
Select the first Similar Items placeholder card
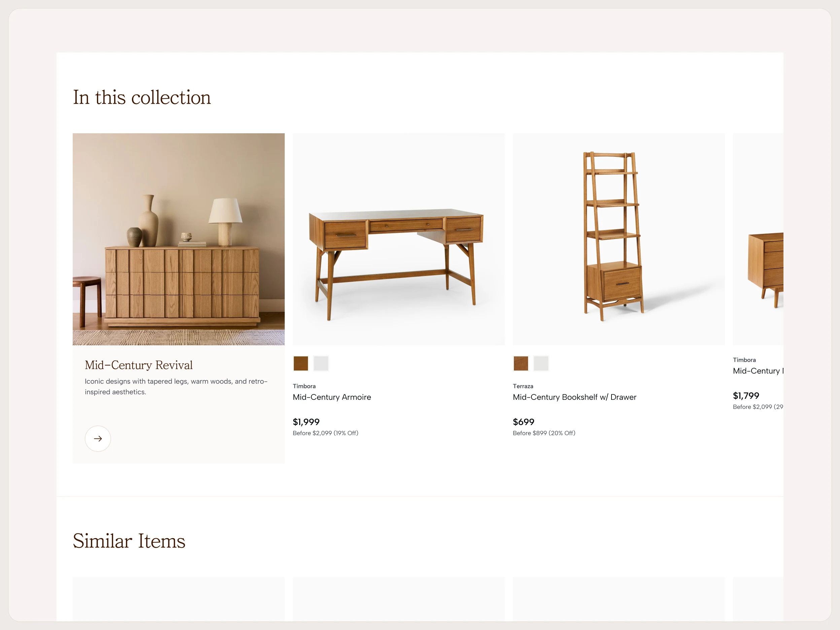(x=178, y=604)
